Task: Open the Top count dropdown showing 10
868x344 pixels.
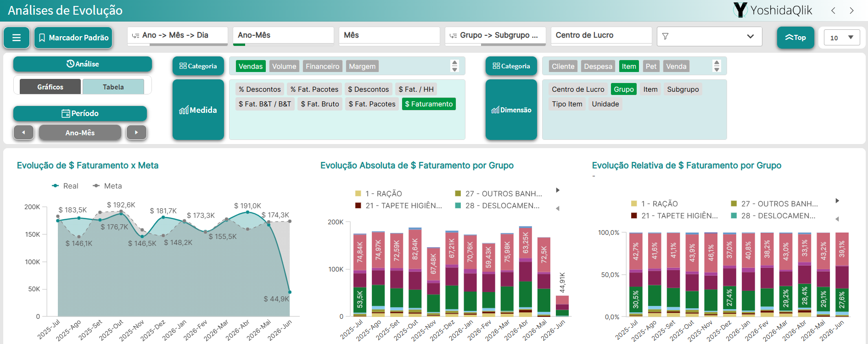Action: 842,38
